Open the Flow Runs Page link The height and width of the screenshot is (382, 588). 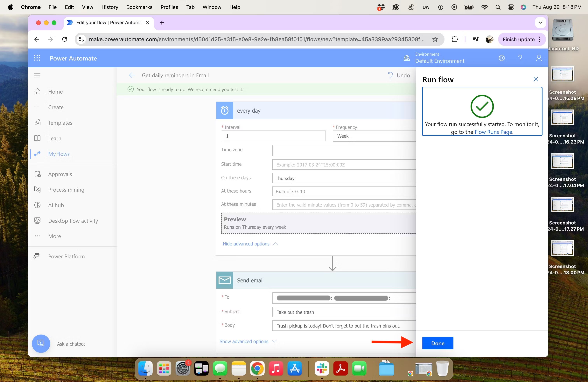(493, 132)
